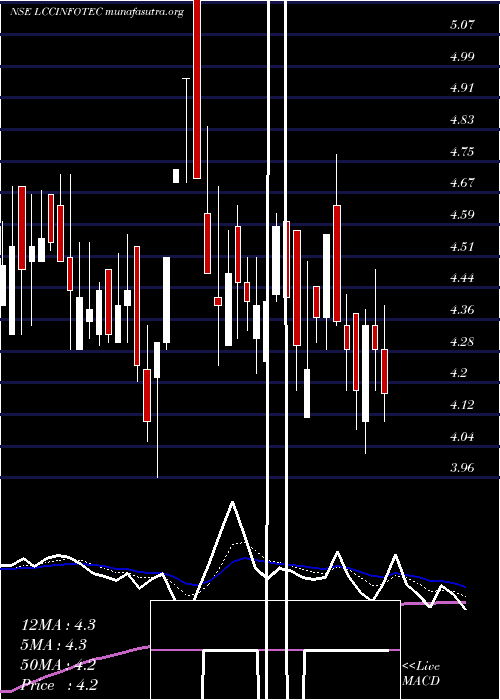Click the 4.59 price axis label

[462, 214]
